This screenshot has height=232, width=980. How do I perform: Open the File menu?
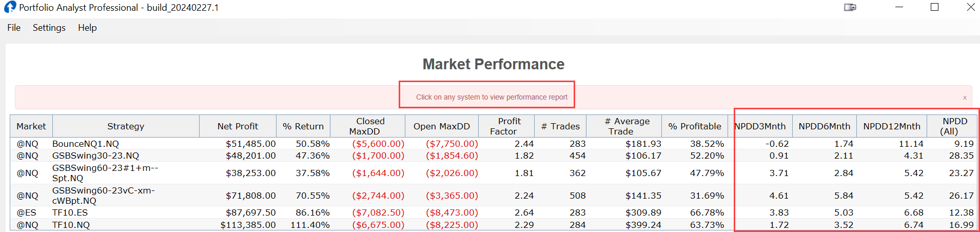click(14, 28)
